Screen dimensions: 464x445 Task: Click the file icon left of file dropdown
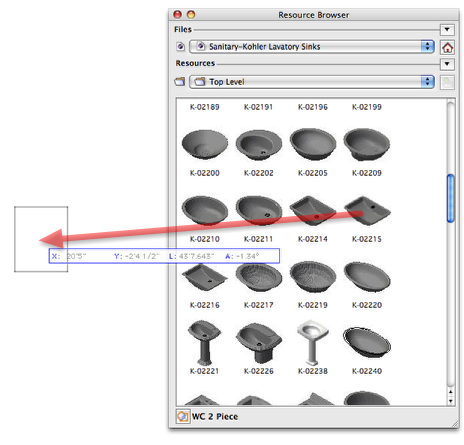point(180,46)
